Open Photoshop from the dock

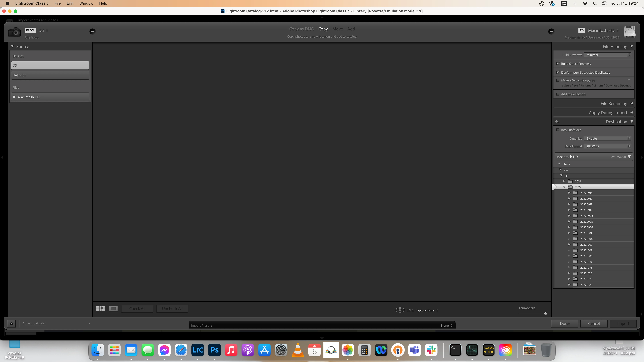tap(214, 350)
